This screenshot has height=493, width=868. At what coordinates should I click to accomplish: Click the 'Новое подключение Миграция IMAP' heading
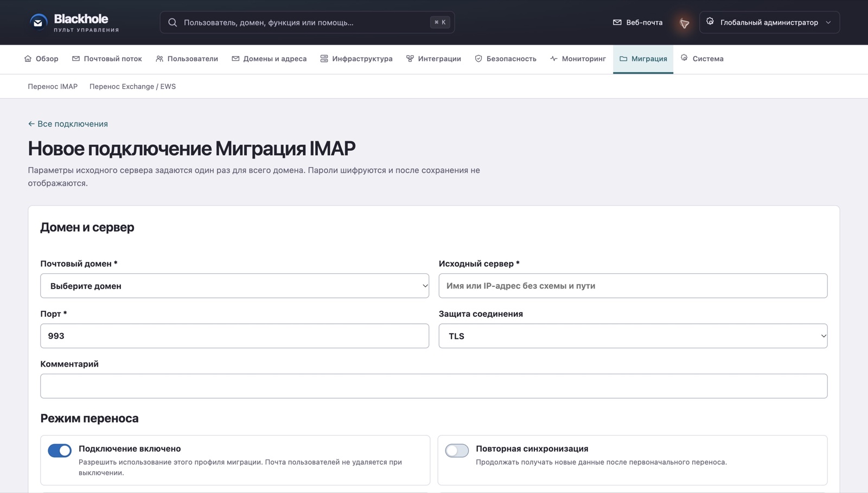[192, 148]
